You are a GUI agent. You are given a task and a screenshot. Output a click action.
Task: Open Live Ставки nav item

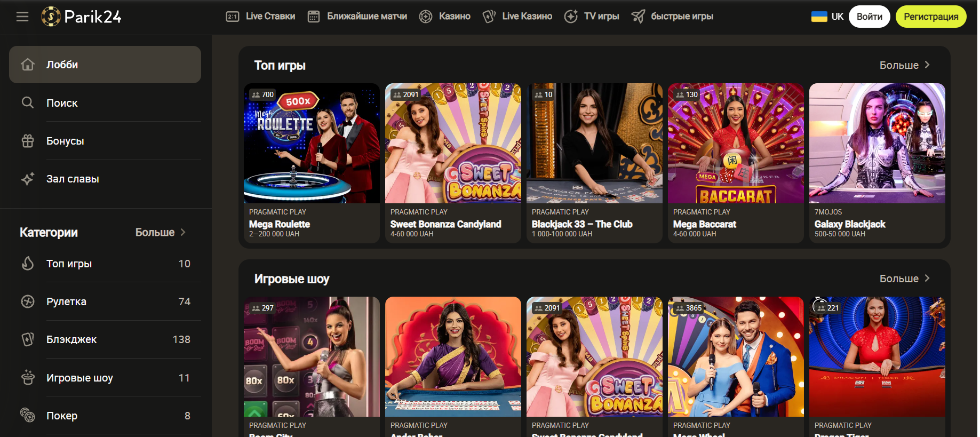[261, 17]
